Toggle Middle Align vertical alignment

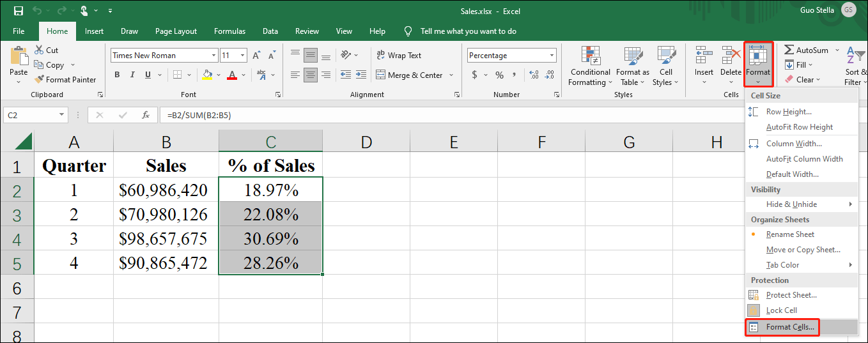[x=311, y=56]
